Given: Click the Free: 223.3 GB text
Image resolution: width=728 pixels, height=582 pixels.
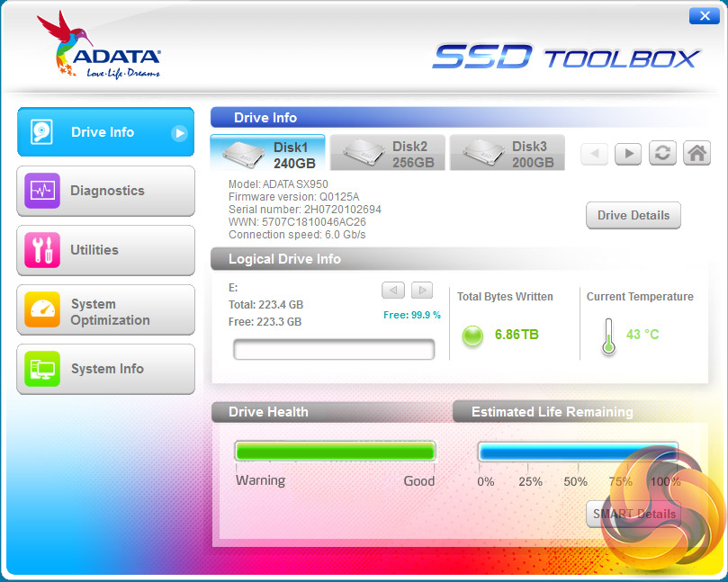Looking at the screenshot, I should tap(265, 322).
